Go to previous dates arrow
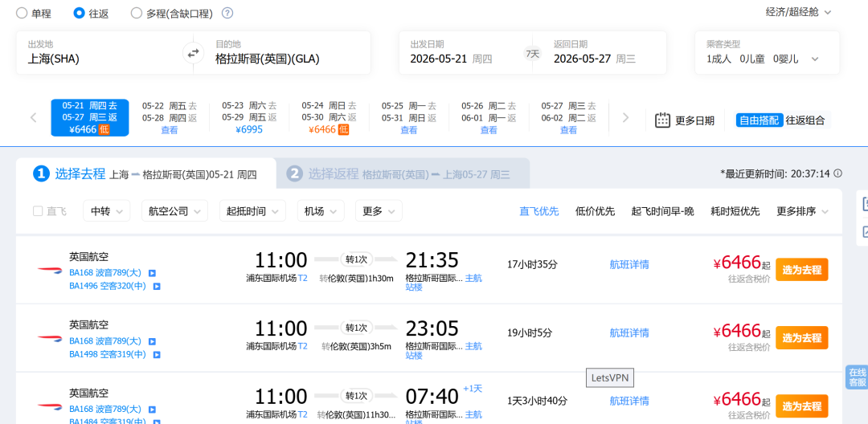The height and width of the screenshot is (424, 868). pyautogui.click(x=33, y=117)
